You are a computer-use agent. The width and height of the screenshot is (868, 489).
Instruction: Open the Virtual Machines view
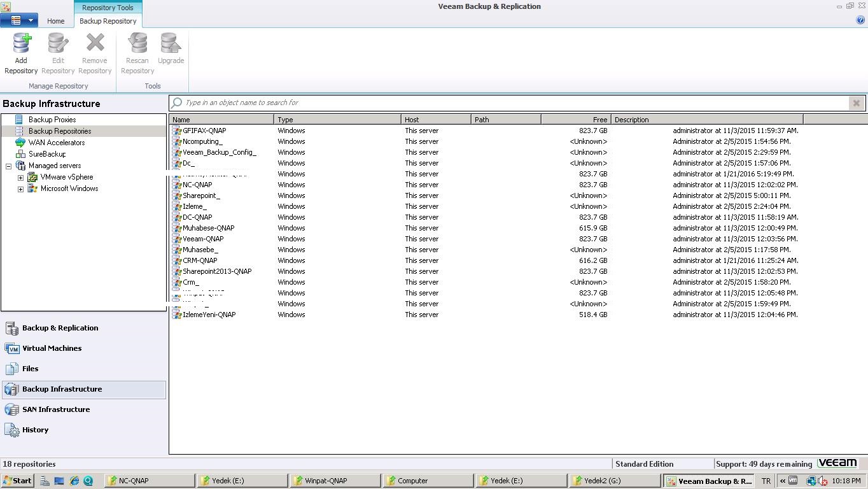52,348
